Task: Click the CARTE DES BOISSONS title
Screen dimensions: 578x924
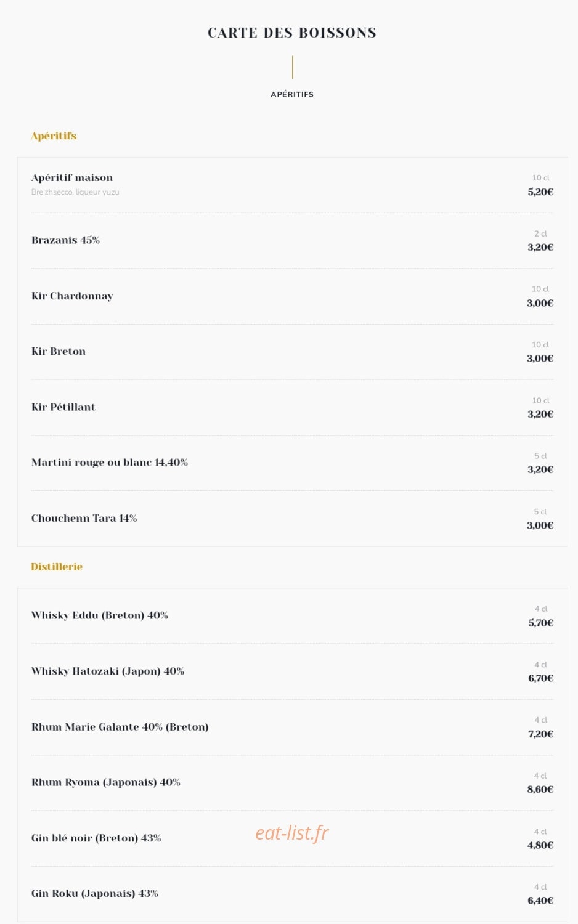Action: click(292, 33)
